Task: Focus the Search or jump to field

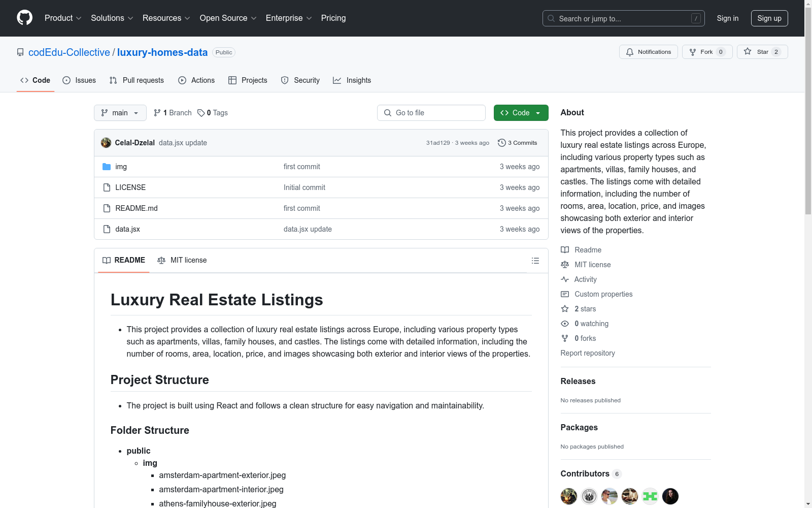Action: [x=624, y=18]
